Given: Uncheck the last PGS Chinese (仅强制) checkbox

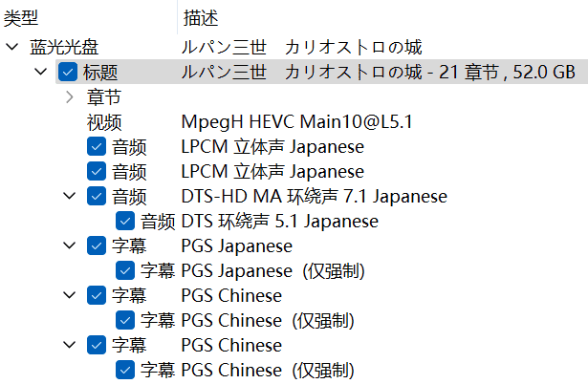Looking at the screenshot, I should 125,370.
